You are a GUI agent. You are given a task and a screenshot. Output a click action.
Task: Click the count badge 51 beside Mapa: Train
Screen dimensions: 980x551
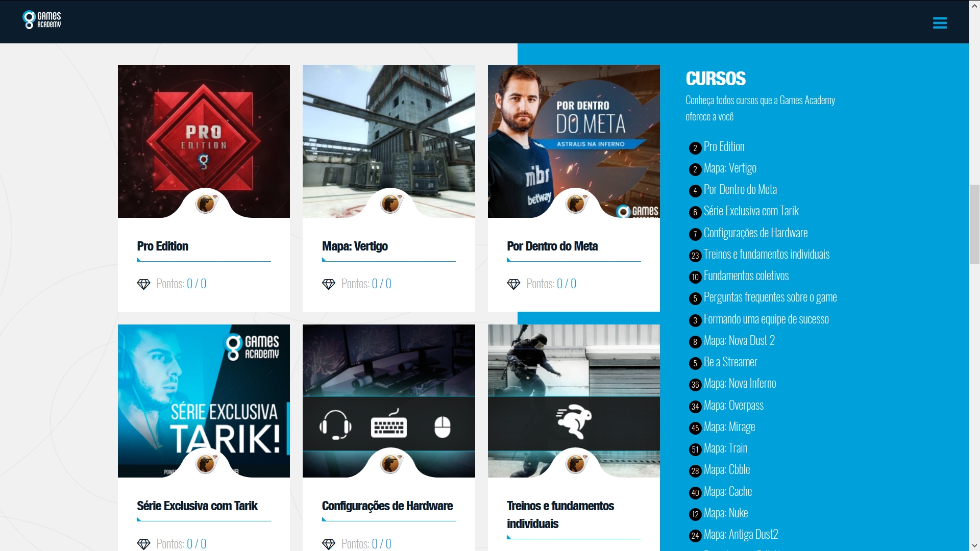(695, 449)
